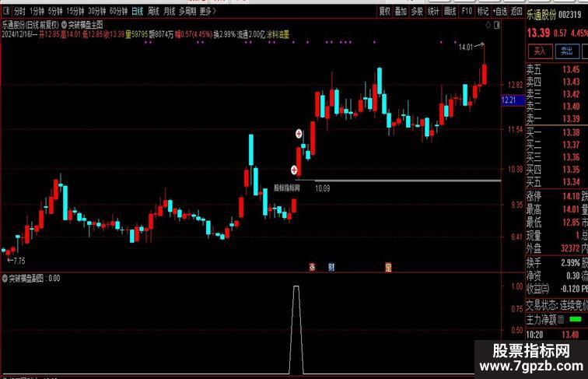Select 买三 price 13.36
This screenshot has height=379, width=588.
pyautogui.click(x=571, y=157)
